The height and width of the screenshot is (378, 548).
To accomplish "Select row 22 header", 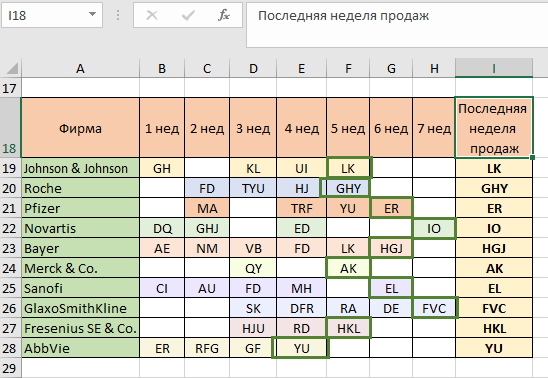I will point(10,228).
